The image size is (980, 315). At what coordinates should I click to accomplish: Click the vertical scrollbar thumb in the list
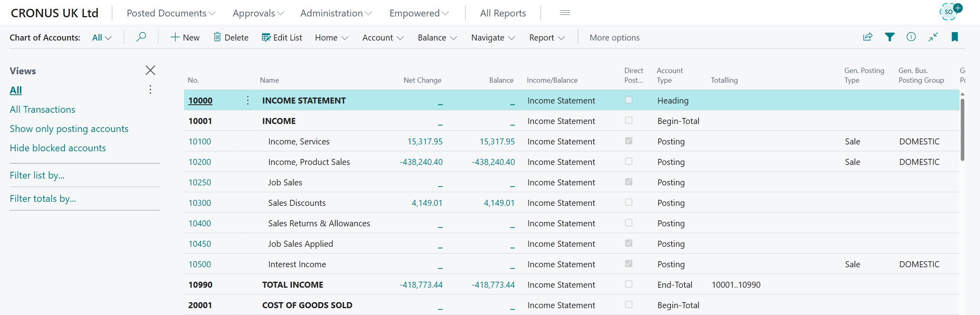point(962,129)
